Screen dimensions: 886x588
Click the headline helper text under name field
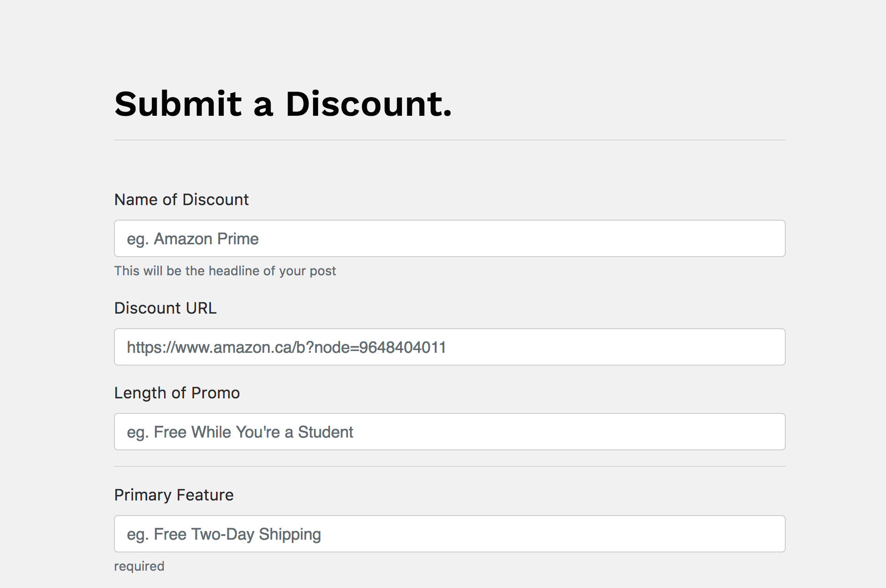coord(225,271)
